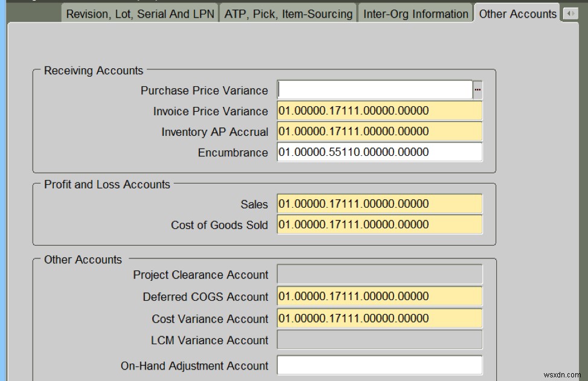588x381 pixels.
Task: Select the ATP, Pick, Item-Sourcing tab
Action: click(x=287, y=13)
